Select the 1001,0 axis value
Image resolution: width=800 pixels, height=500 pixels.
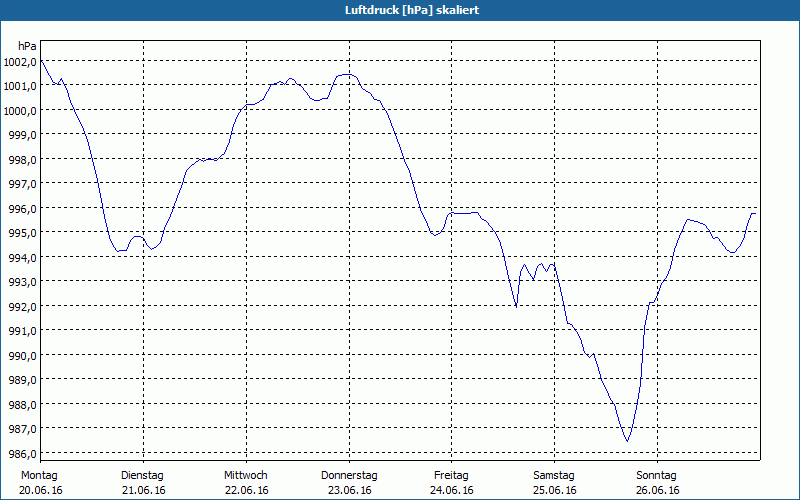[20, 86]
